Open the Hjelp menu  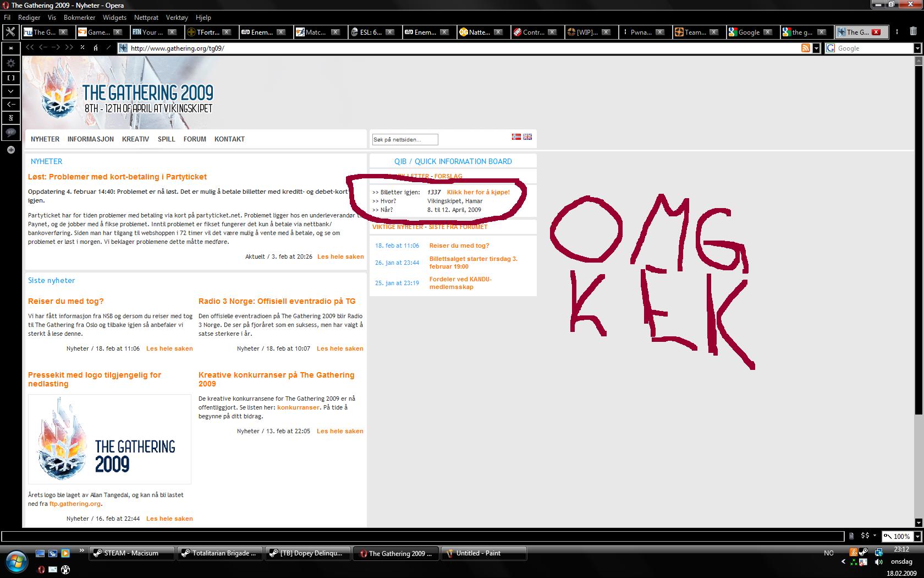[x=203, y=18]
